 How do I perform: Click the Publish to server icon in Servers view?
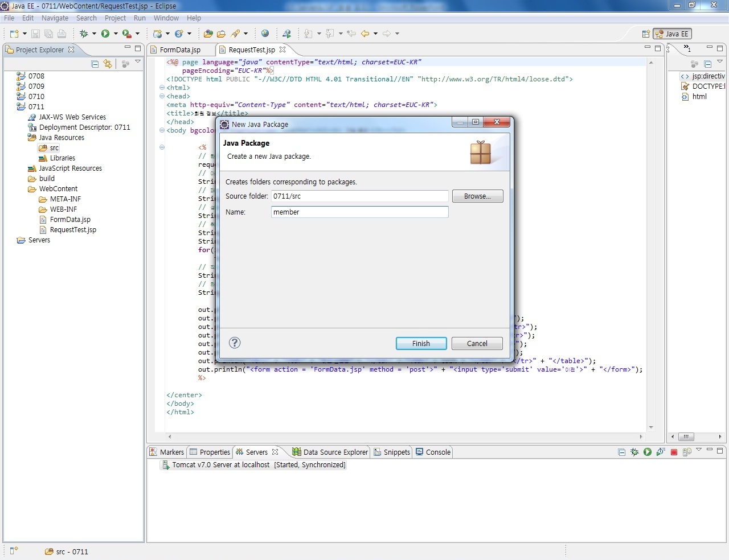(687, 452)
